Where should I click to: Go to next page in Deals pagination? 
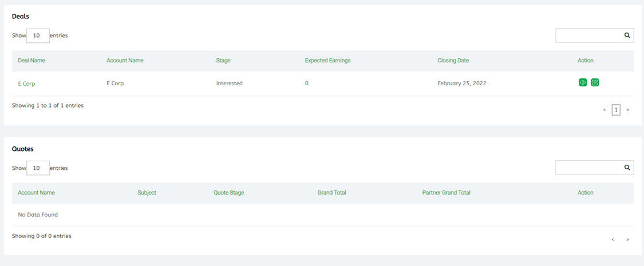coord(627,110)
